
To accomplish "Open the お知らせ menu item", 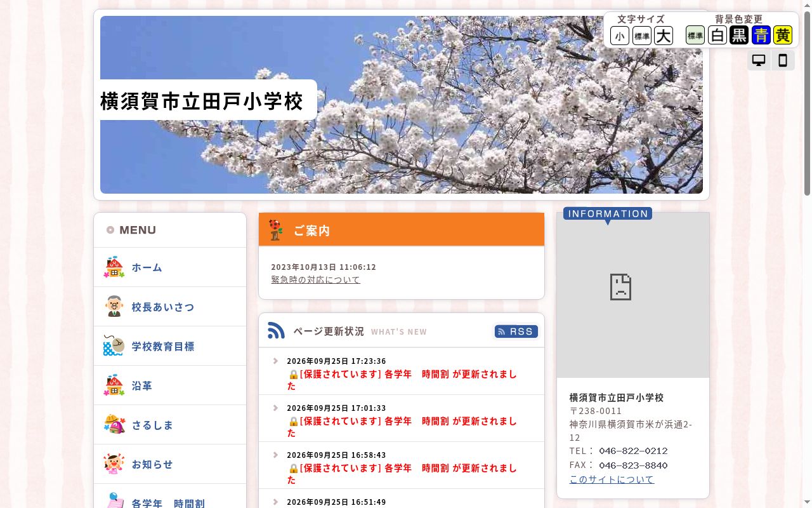I will click(x=170, y=464).
